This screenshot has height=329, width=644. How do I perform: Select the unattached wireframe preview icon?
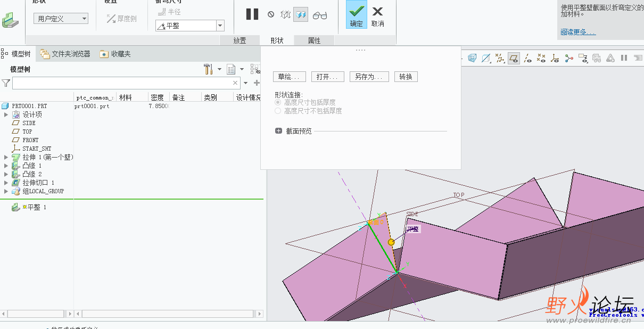coord(286,15)
